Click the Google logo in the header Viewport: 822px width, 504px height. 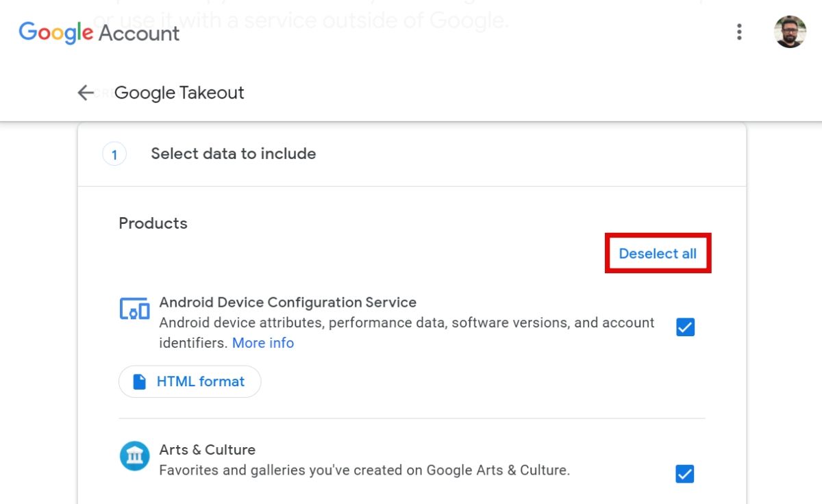tap(55, 32)
